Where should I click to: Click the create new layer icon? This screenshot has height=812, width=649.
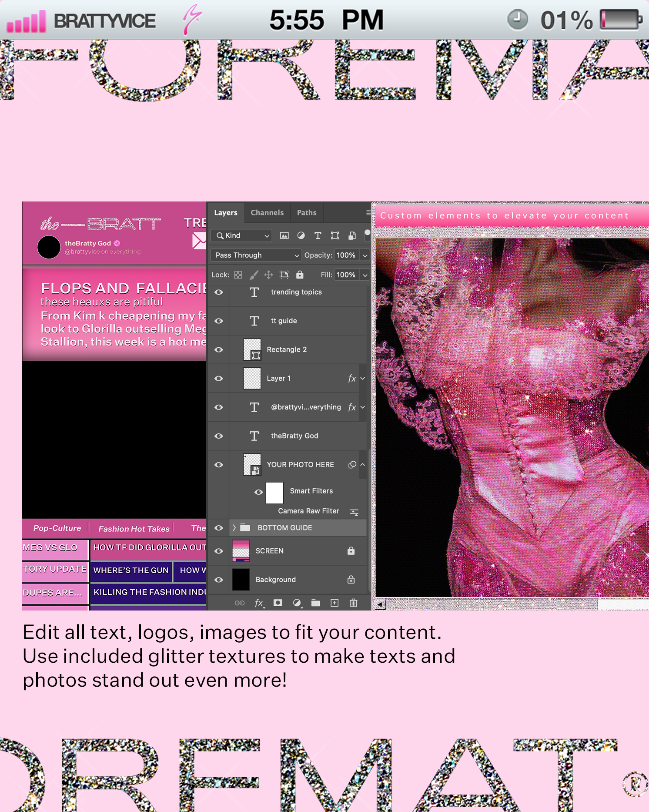coord(335,603)
